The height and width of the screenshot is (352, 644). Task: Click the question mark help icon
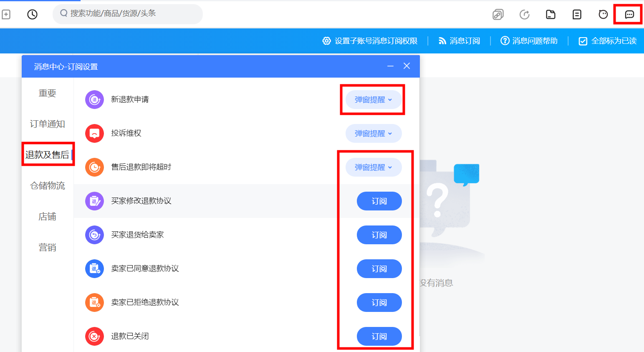click(x=505, y=41)
